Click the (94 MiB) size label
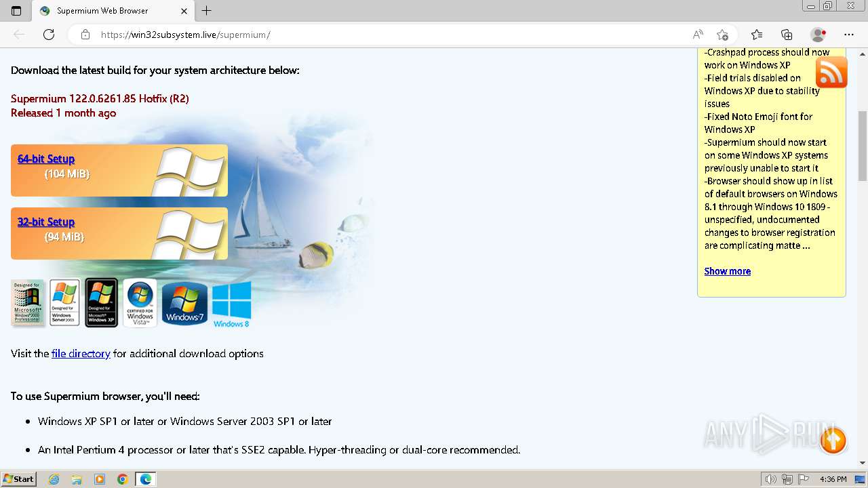This screenshot has width=868, height=488. tap(64, 237)
